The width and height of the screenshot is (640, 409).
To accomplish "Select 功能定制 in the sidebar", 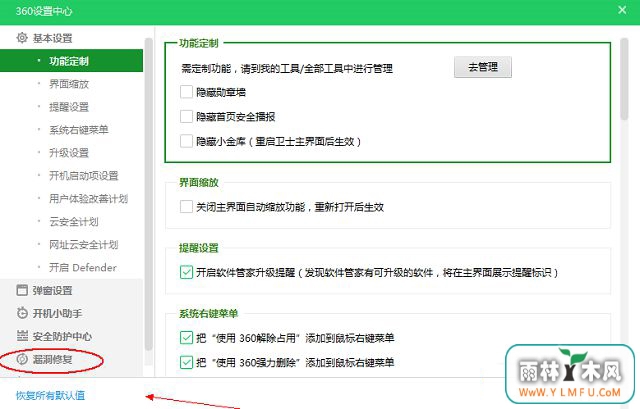I will coord(71,61).
